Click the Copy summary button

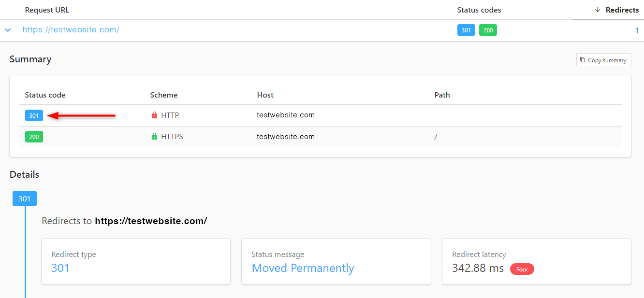pyautogui.click(x=603, y=60)
